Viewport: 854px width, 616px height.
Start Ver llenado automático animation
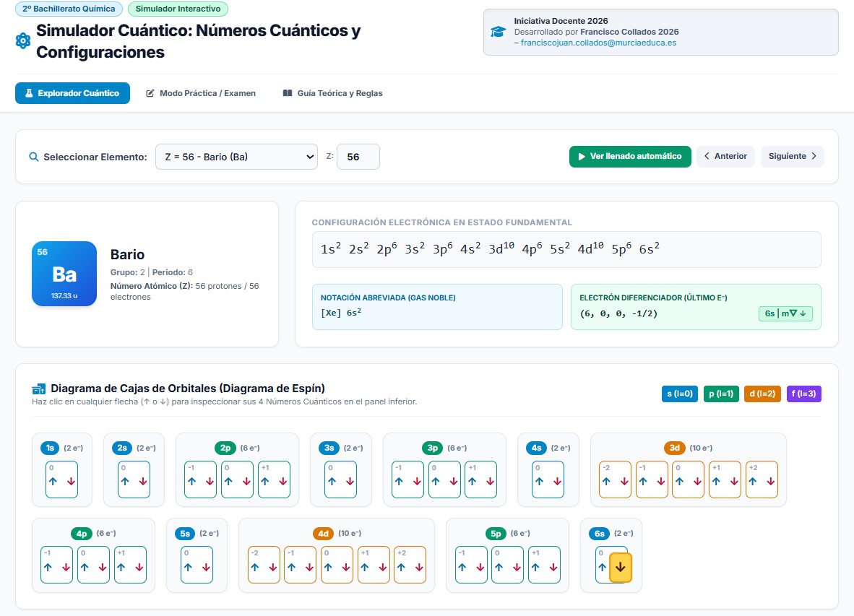tap(630, 156)
